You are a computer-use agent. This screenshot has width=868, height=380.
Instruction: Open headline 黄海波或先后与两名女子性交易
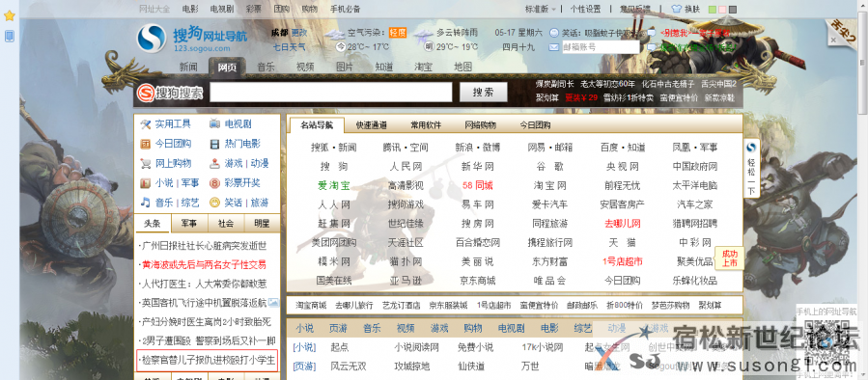[x=205, y=264]
